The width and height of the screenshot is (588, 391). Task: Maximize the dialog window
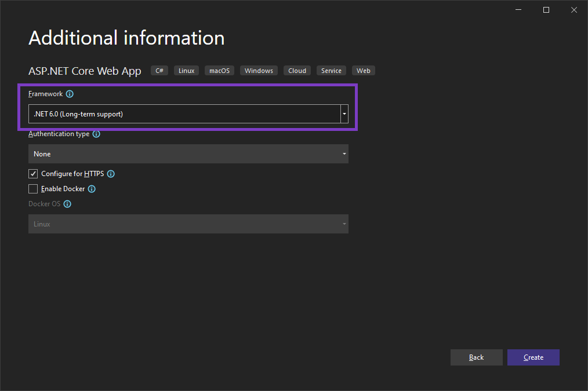546,10
